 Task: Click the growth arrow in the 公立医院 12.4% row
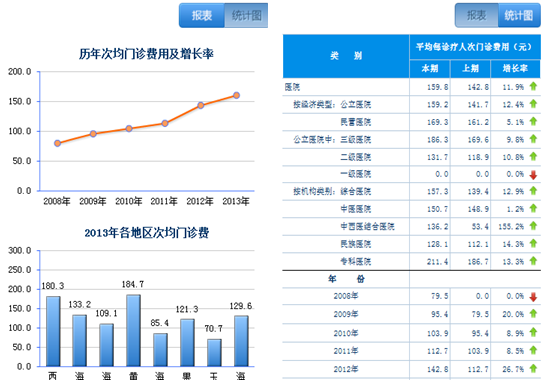pos(533,103)
